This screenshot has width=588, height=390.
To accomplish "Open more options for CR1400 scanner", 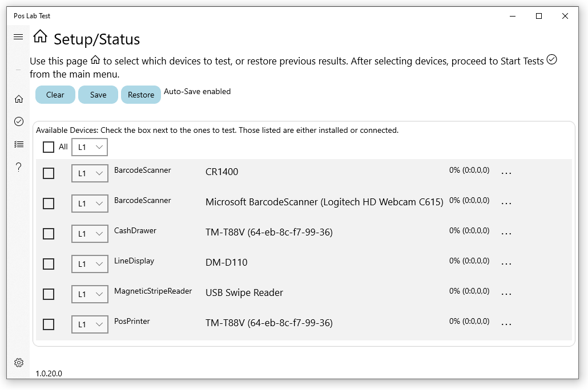I will [506, 173].
